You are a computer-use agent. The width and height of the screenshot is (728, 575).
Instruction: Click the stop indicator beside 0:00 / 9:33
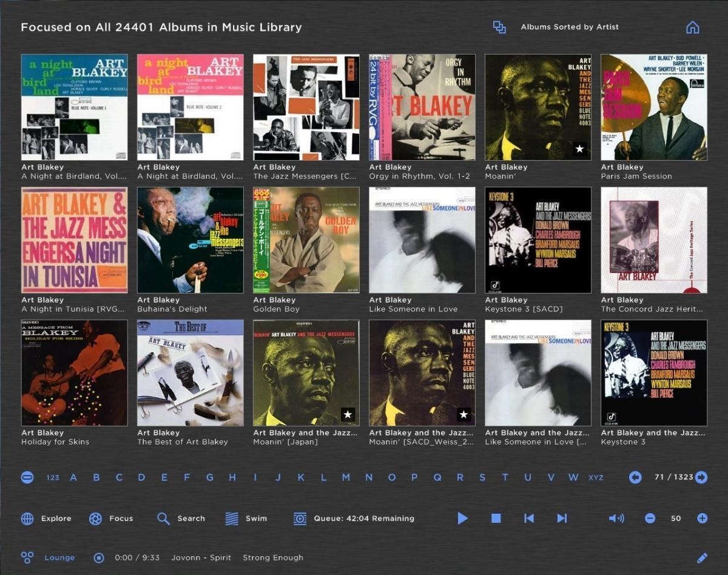click(x=99, y=557)
